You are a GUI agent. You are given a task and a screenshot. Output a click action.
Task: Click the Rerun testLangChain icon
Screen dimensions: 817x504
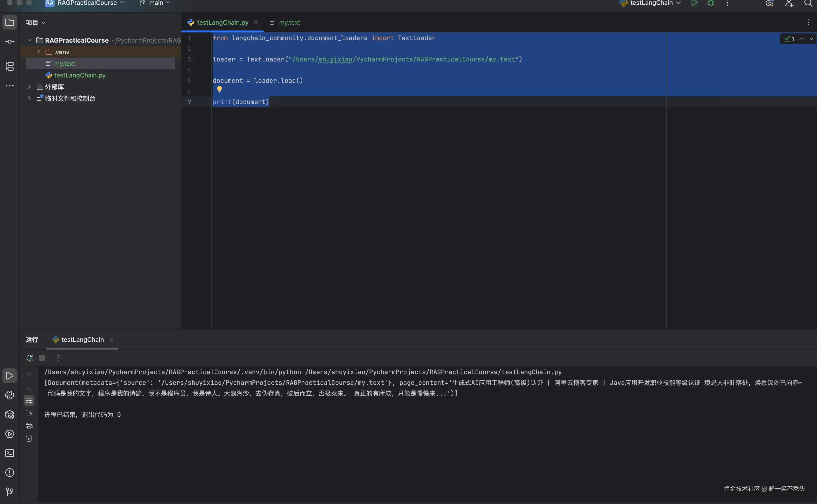tap(30, 358)
